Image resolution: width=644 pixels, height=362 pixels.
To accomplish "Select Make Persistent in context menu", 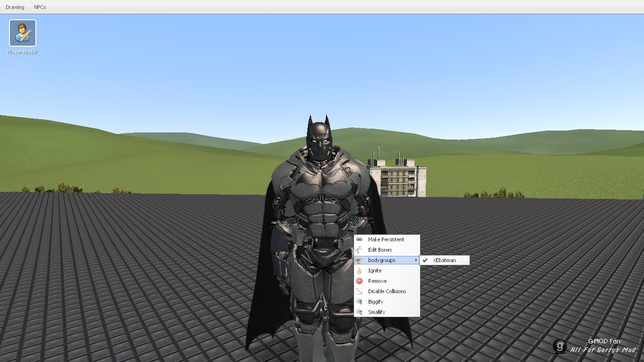I will point(387,239).
